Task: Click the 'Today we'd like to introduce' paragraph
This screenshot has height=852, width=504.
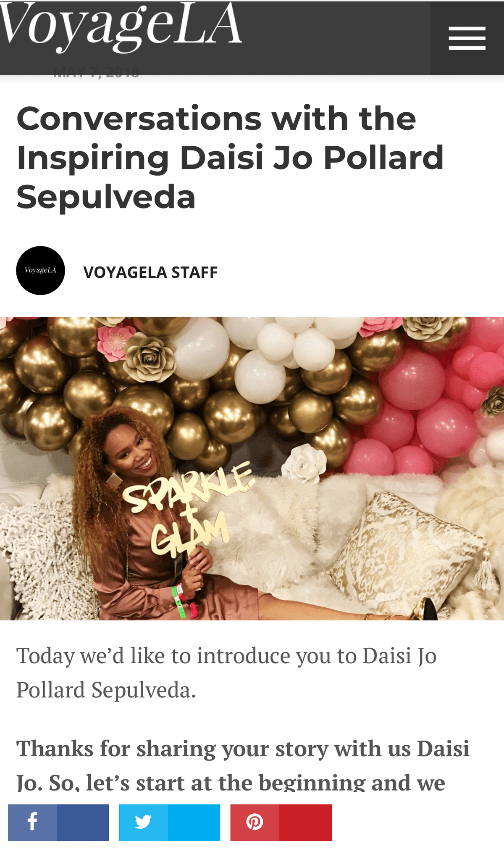Action: [226, 673]
